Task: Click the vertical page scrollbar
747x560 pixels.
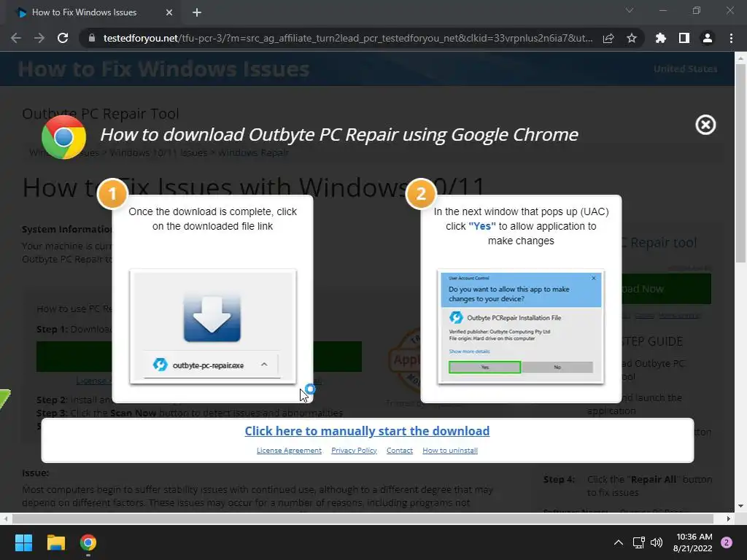Action: point(740,163)
